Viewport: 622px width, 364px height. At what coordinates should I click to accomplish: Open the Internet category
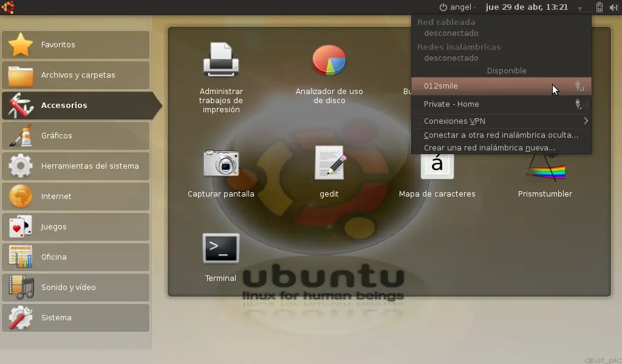pos(76,197)
